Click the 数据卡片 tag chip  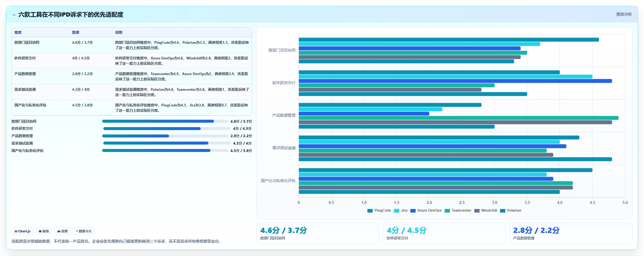tap(84, 231)
